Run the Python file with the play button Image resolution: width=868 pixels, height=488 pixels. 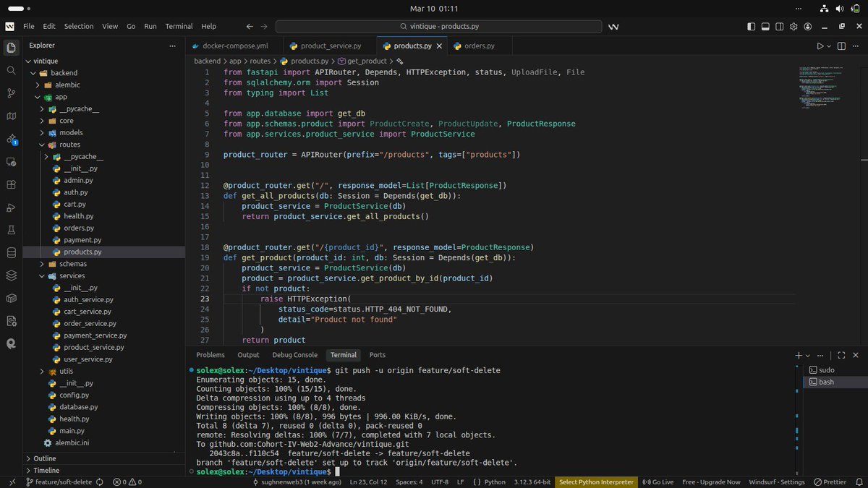click(820, 46)
